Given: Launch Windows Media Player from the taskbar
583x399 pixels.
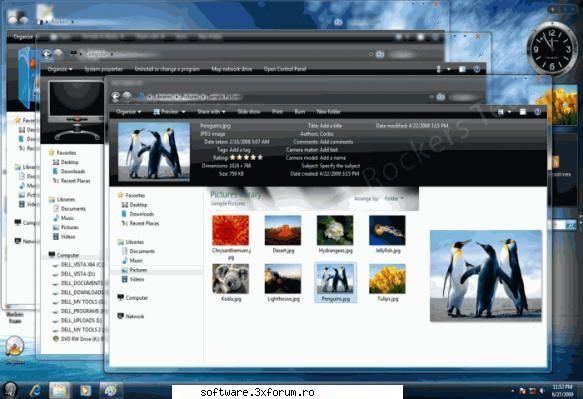Looking at the screenshot, I should (x=86, y=390).
